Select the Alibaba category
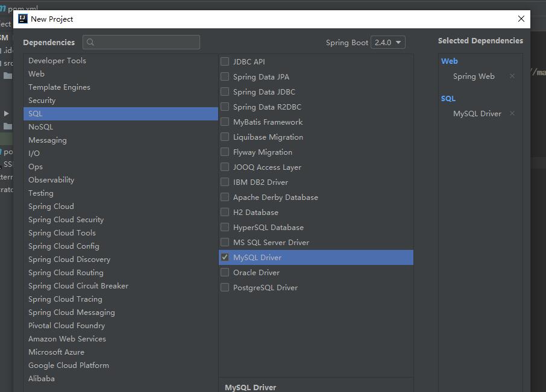This screenshot has height=392, width=546. pos(42,379)
